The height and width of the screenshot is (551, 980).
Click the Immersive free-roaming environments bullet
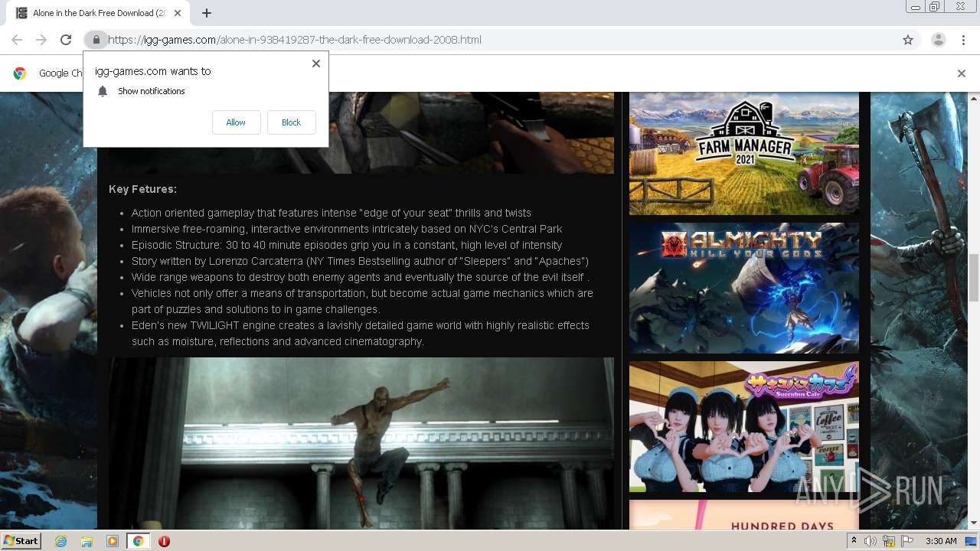[x=347, y=229]
